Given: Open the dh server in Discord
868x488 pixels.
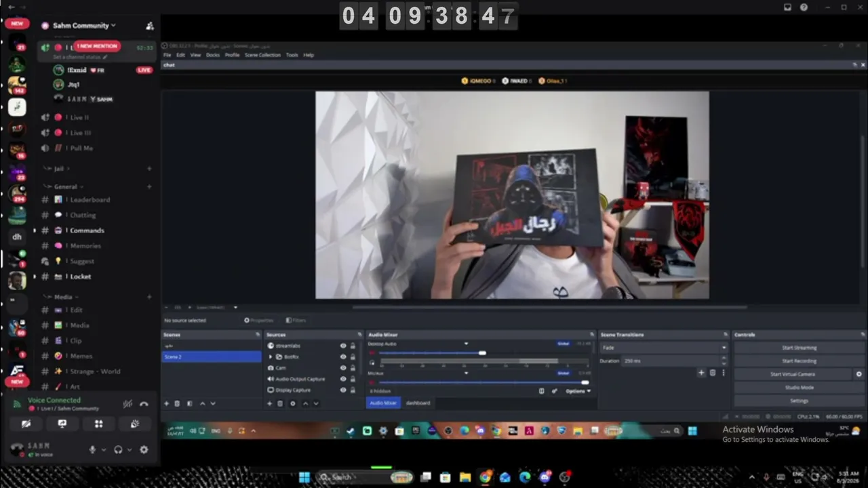Looking at the screenshot, I should click(x=17, y=237).
